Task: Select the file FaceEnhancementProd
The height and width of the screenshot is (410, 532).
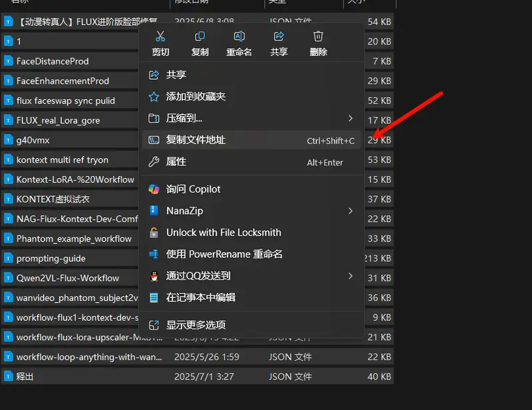Action: click(63, 81)
